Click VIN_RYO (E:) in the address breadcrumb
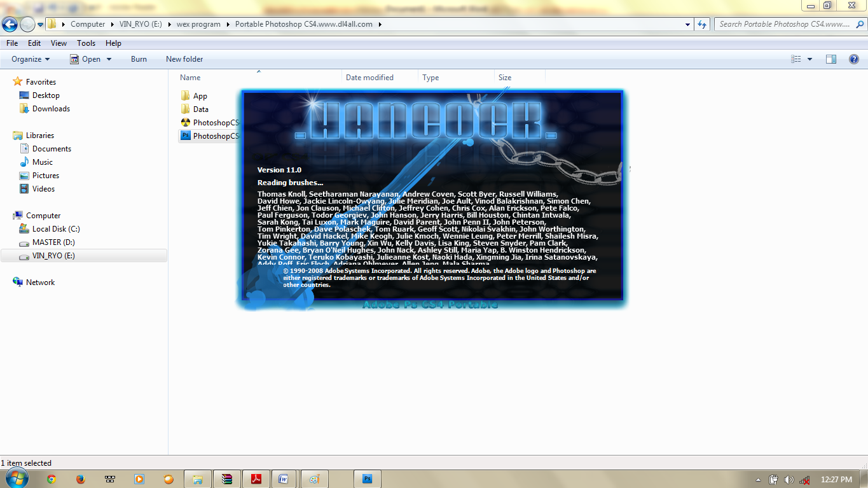 click(141, 24)
